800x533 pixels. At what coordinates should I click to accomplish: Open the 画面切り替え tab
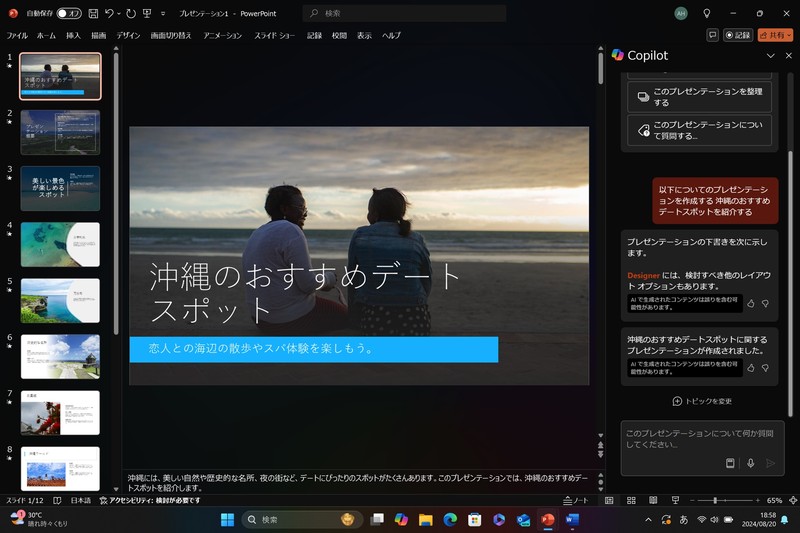tap(171, 35)
